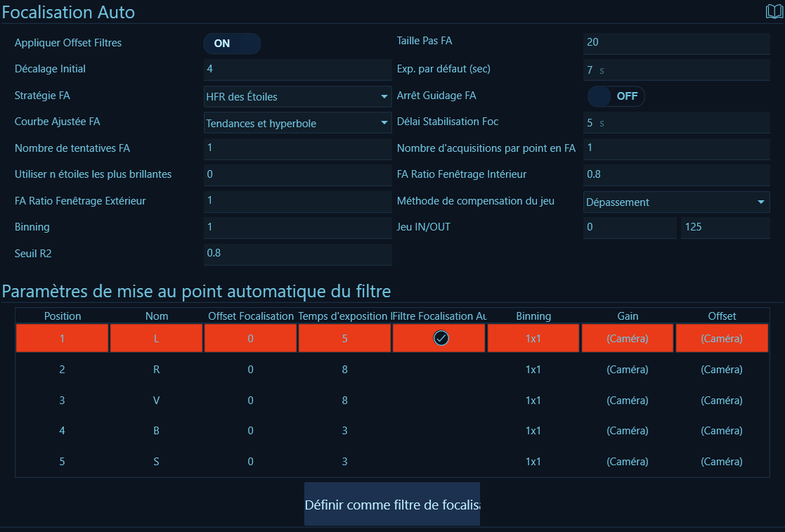
Task: Click the exposure time cell for filter S
Action: [344, 462]
